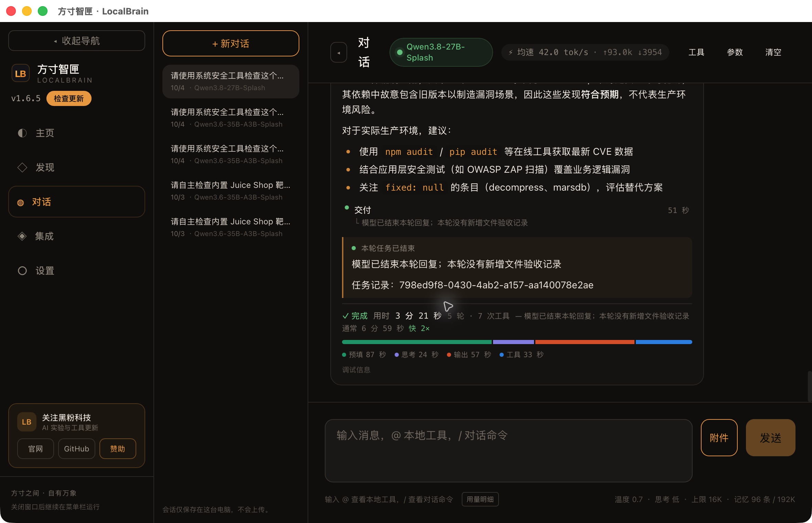Click the orange 对话 nav icon
Screen dimensions: 812x523
coord(21,203)
